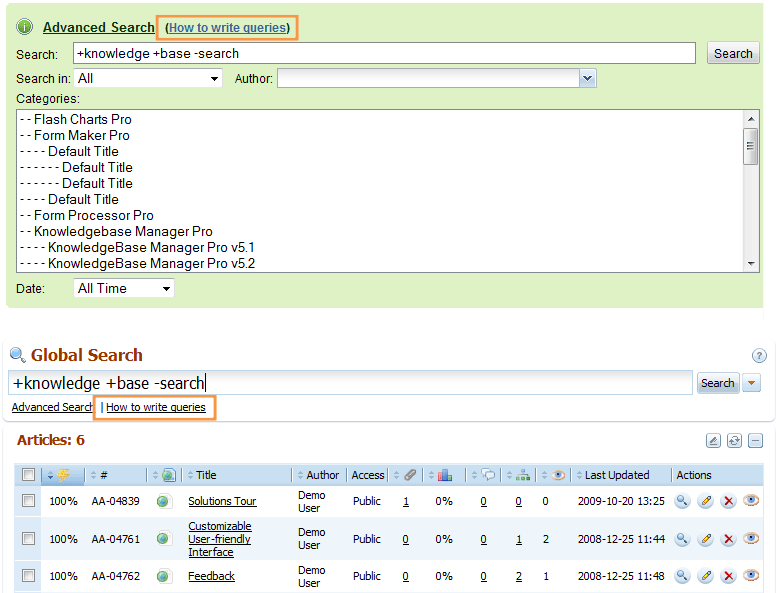Image resolution: width=778 pixels, height=593 pixels.
Task: Click the green info icon beside Advanced Search
Action: [x=24, y=27]
